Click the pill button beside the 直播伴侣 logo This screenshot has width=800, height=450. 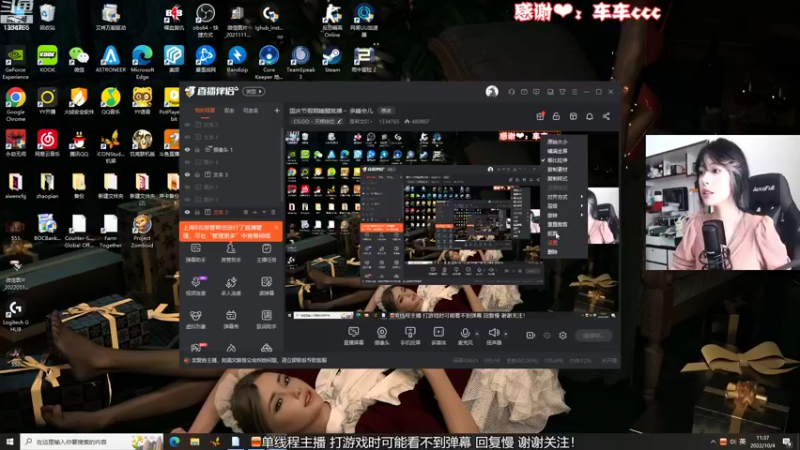[x=254, y=92]
